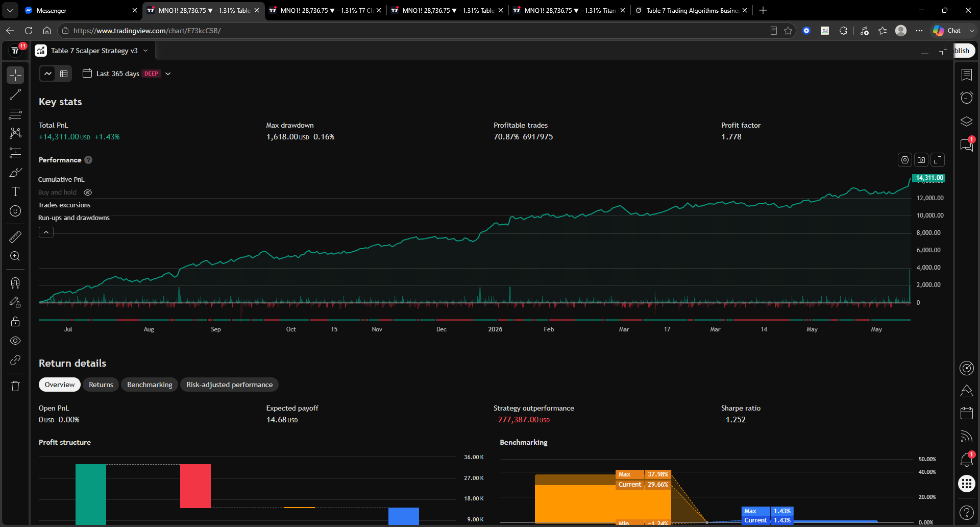The image size is (980, 527).
Task: Toggle the Cumulative PnL series
Action: pyautogui.click(x=61, y=179)
